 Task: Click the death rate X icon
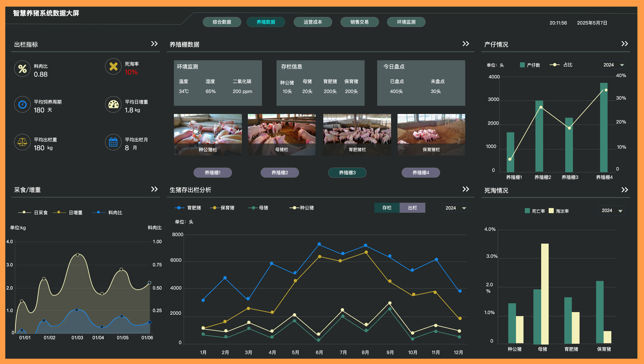tap(113, 66)
